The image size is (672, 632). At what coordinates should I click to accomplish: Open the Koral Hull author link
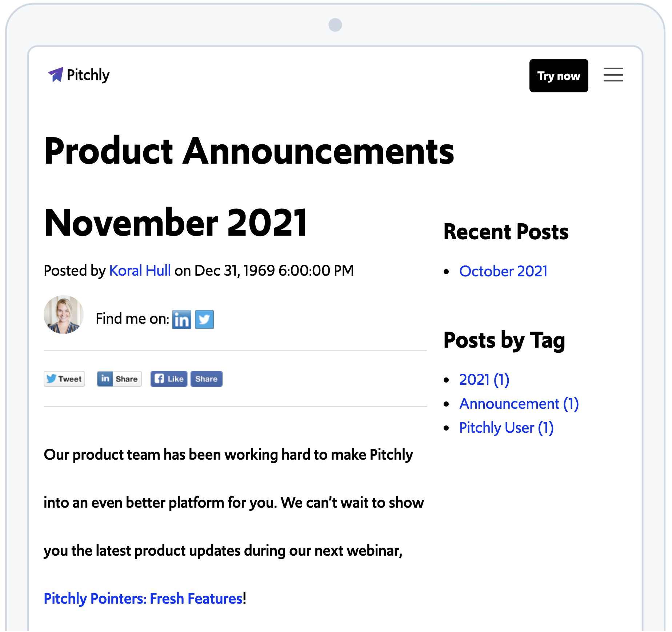[140, 271]
